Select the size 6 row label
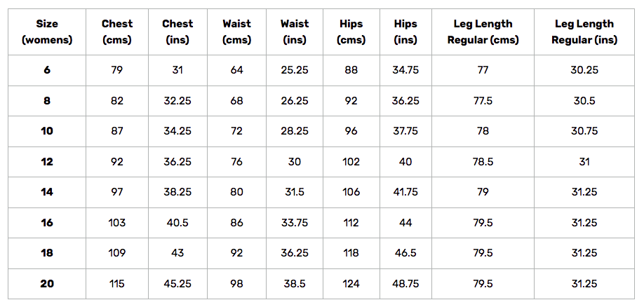This screenshot has width=644, height=307. click(47, 70)
